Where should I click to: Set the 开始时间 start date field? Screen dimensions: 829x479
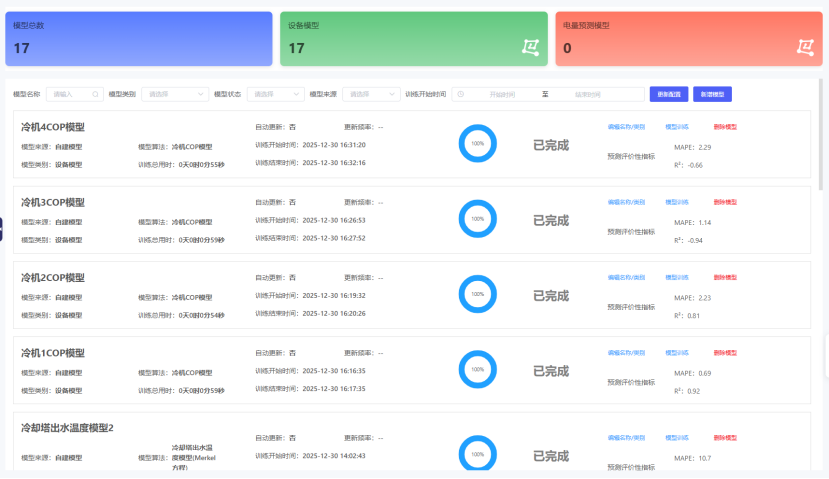502,95
